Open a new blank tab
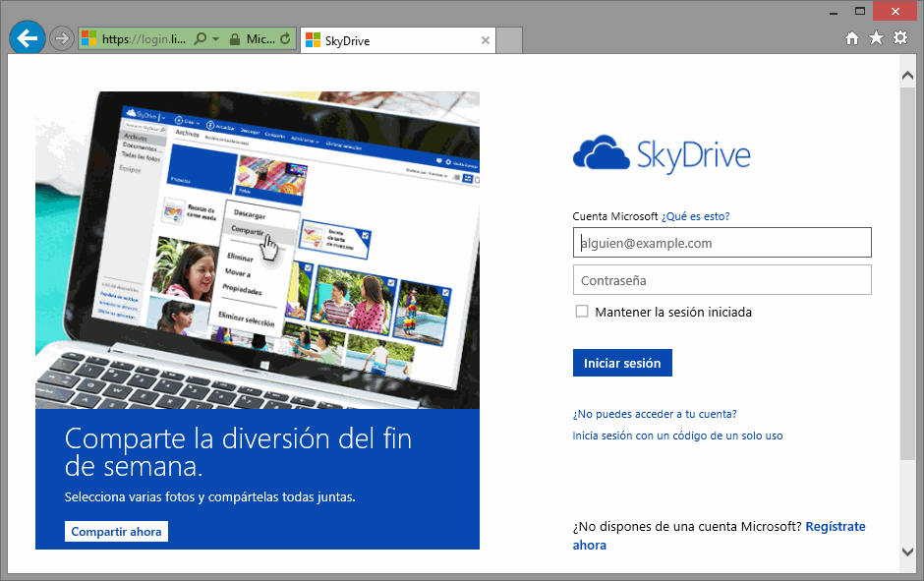Screen dimensions: 924x581 [x=509, y=40]
